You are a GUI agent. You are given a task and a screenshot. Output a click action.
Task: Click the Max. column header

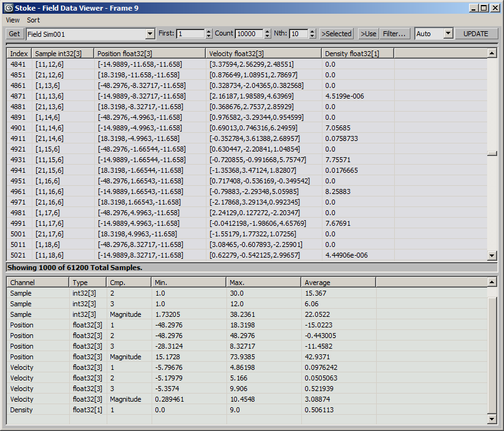click(x=264, y=283)
